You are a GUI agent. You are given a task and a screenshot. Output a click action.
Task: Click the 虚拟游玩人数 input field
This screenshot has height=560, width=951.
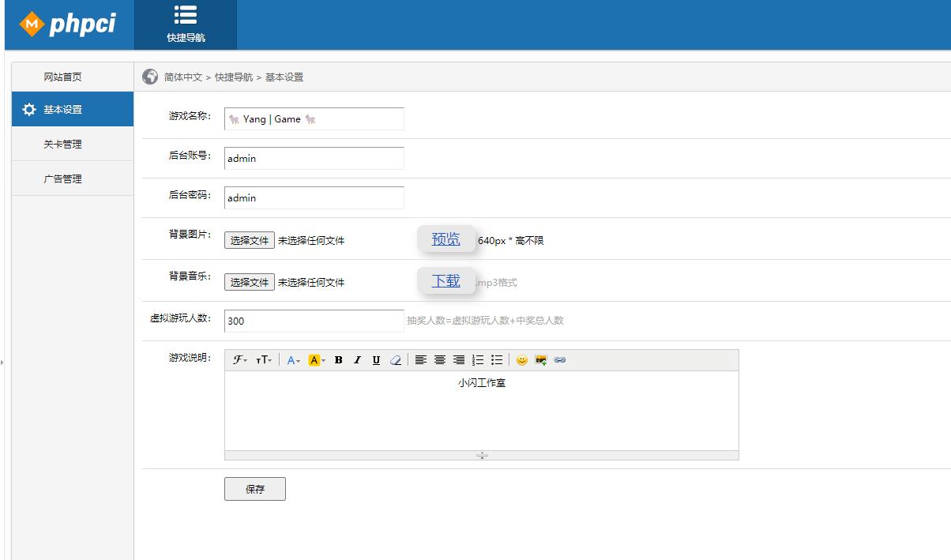pos(314,321)
